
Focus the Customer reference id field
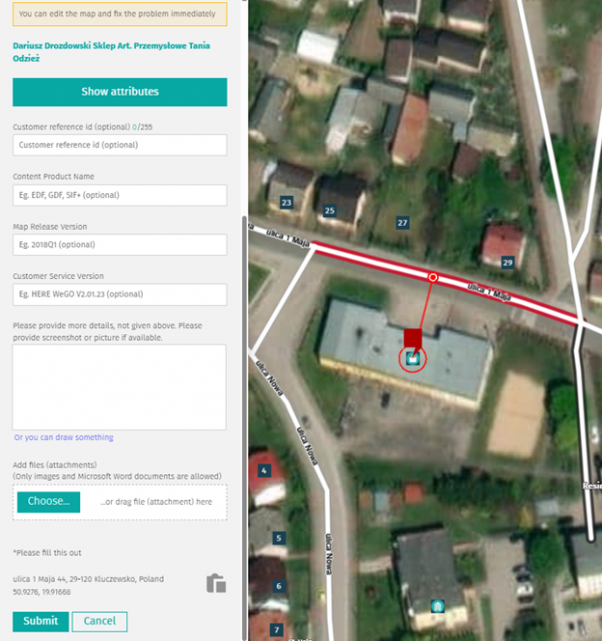(120, 145)
